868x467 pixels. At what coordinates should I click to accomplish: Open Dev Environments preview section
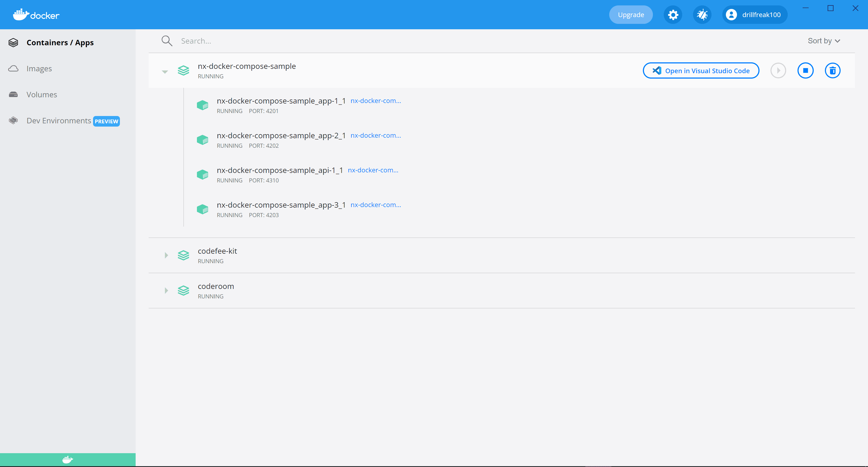click(x=59, y=121)
